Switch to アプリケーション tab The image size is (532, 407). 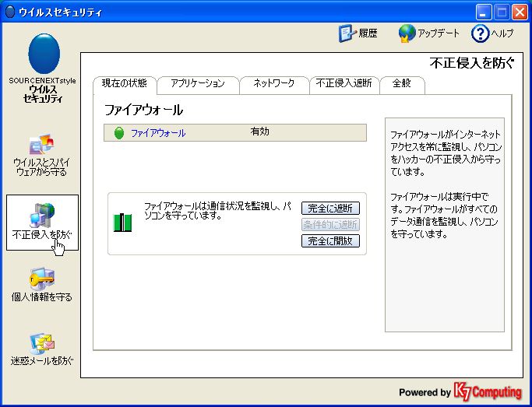[198, 84]
